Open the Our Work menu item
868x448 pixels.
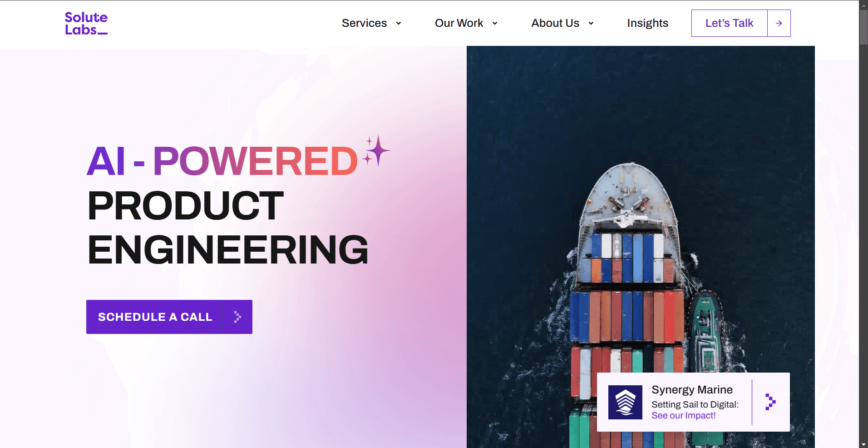pos(459,23)
